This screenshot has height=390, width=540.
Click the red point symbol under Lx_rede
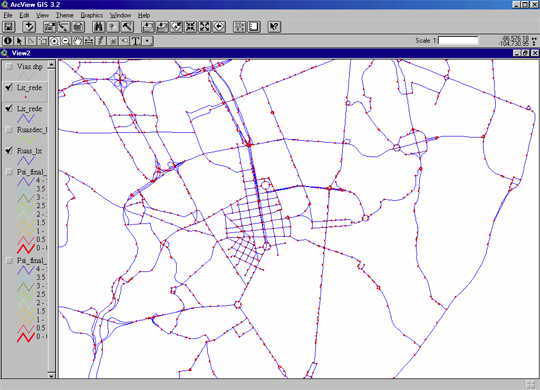point(25,97)
